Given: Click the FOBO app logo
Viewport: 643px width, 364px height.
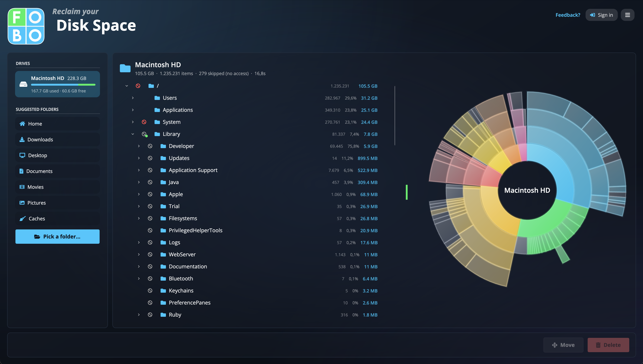Looking at the screenshot, I should coord(26,26).
